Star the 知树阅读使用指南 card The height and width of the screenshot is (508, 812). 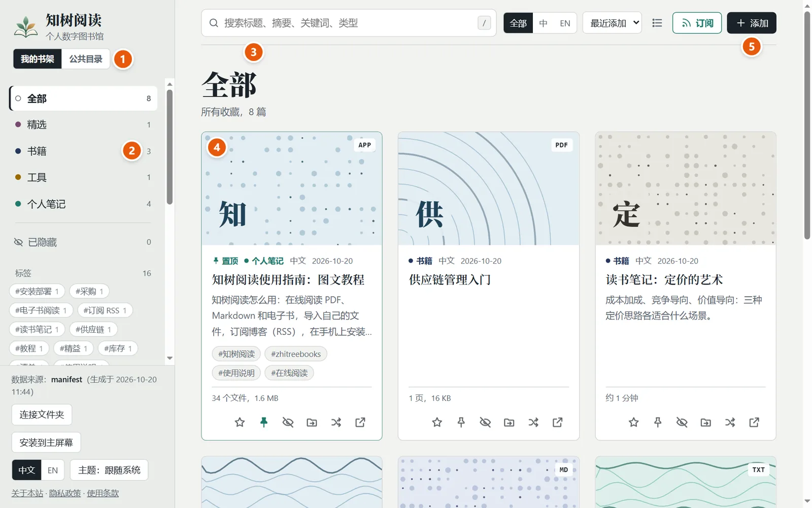click(x=240, y=422)
